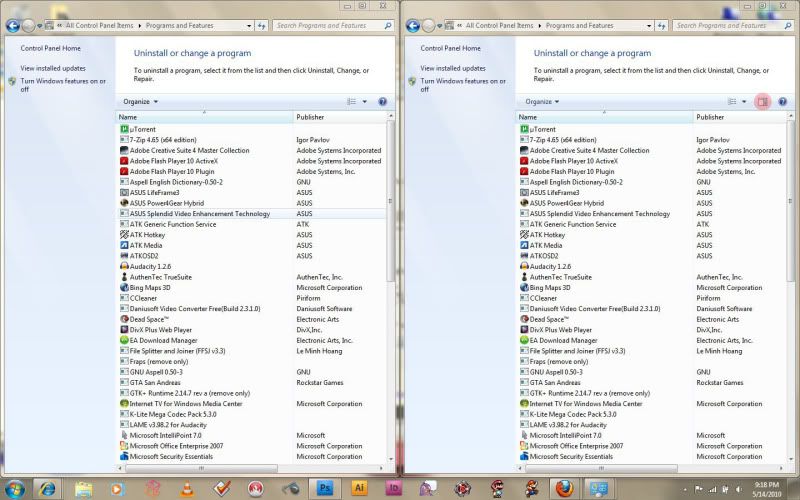
Task: Click the EA Download Manager icon in the right list
Action: coord(524,340)
